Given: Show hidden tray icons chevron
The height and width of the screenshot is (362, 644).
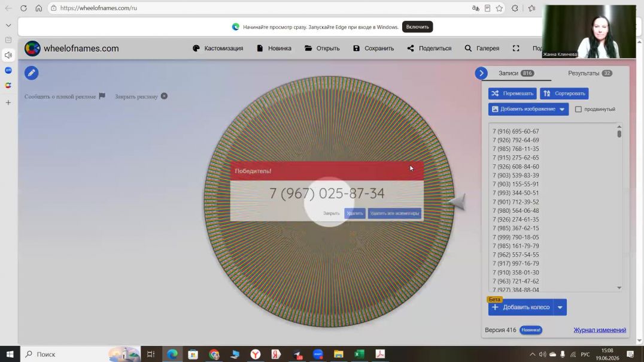Looking at the screenshot, I should pyautogui.click(x=532, y=354).
